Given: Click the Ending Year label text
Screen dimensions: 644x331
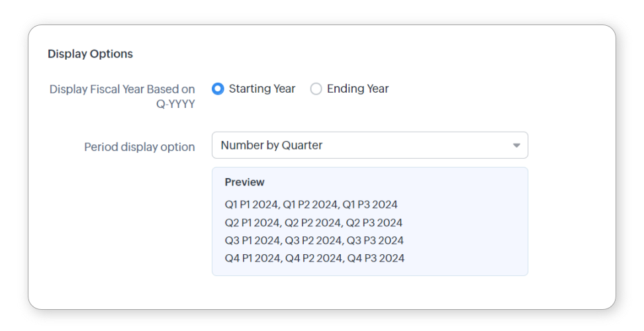Looking at the screenshot, I should tap(357, 89).
